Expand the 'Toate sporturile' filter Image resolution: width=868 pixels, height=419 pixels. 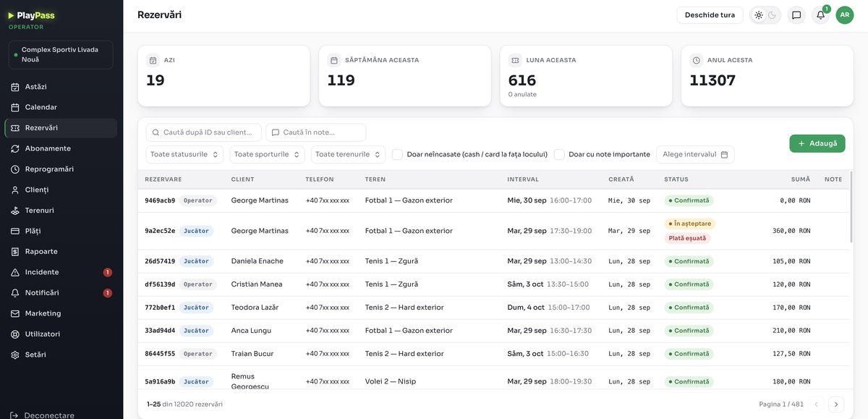tap(268, 154)
